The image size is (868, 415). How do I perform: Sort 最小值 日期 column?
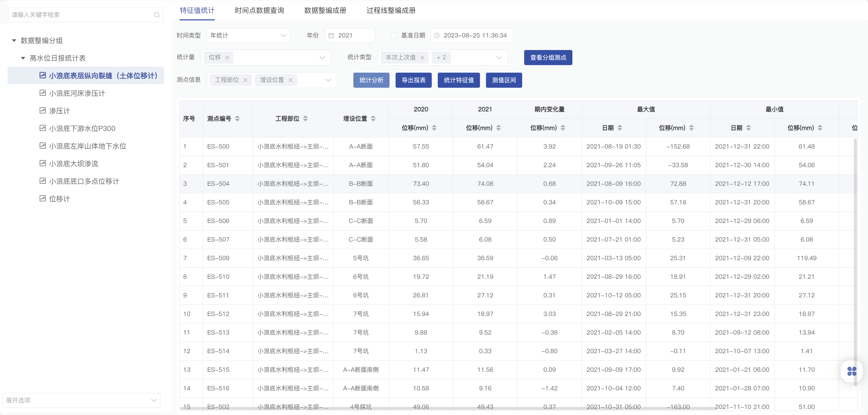748,128
